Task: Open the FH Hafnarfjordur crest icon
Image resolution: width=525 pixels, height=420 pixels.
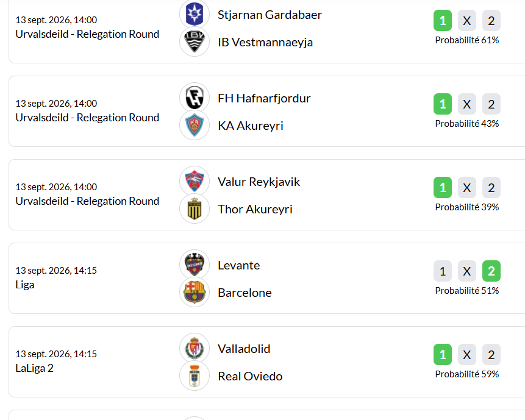Action: 194,98
